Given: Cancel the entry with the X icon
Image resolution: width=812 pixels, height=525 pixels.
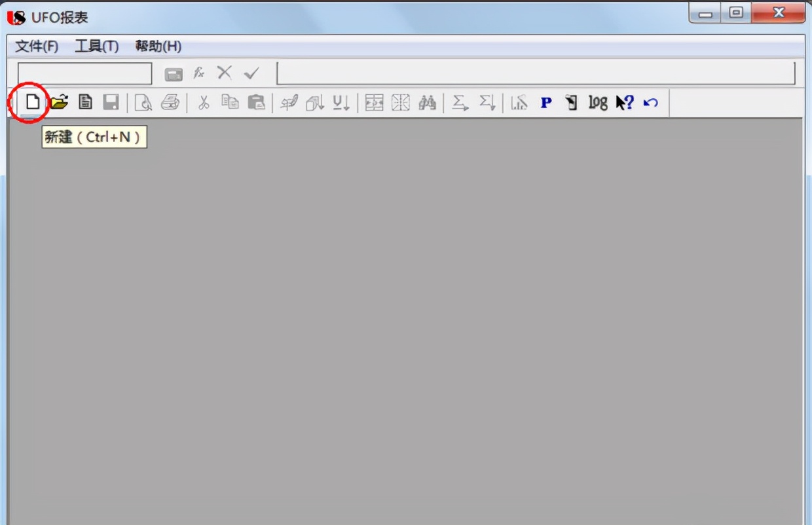Looking at the screenshot, I should point(225,73).
